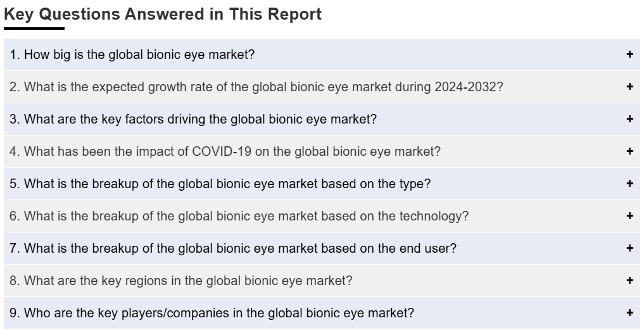Toggle plus icon on COVID-19 impact question
The image size is (644, 330).
pyautogui.click(x=629, y=151)
